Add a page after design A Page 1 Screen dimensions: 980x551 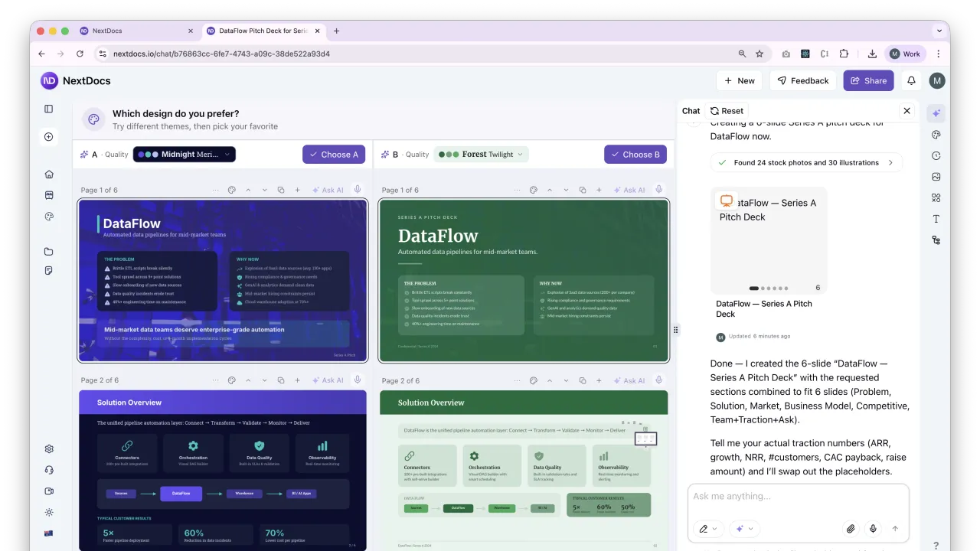pos(298,190)
